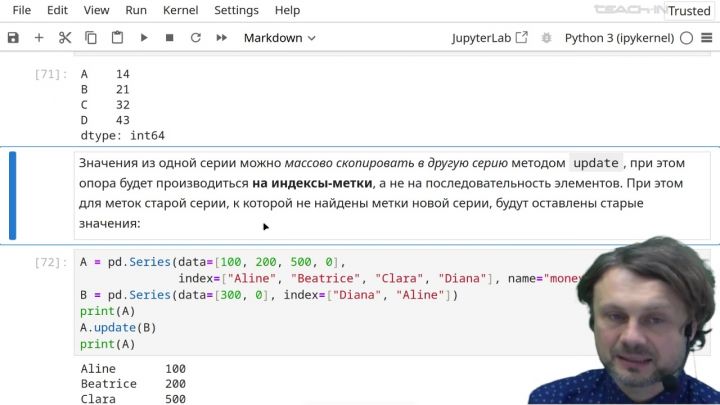
Task: Click the Save notebook icon
Action: coord(13,38)
